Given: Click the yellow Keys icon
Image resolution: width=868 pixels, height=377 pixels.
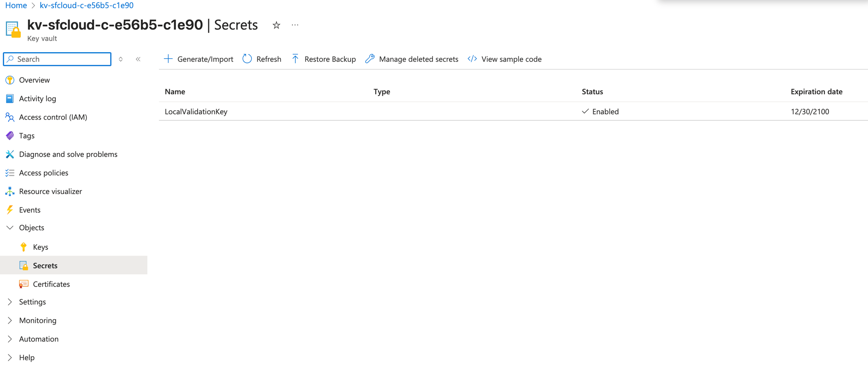Looking at the screenshot, I should coord(24,247).
